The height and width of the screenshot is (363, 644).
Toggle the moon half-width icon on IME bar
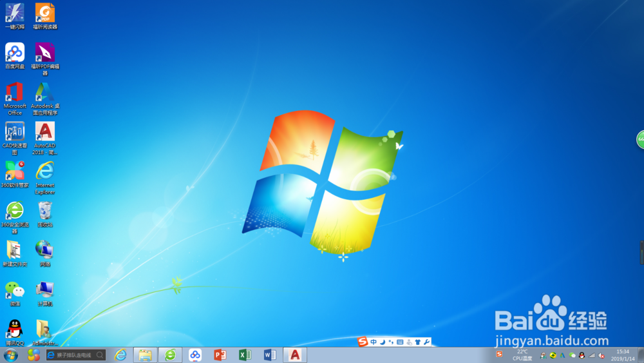pos(383,342)
